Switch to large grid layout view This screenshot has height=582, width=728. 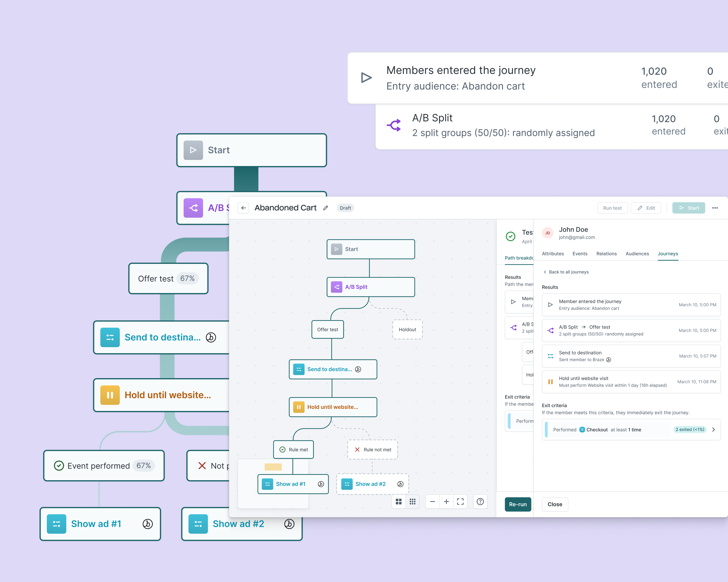pos(398,502)
